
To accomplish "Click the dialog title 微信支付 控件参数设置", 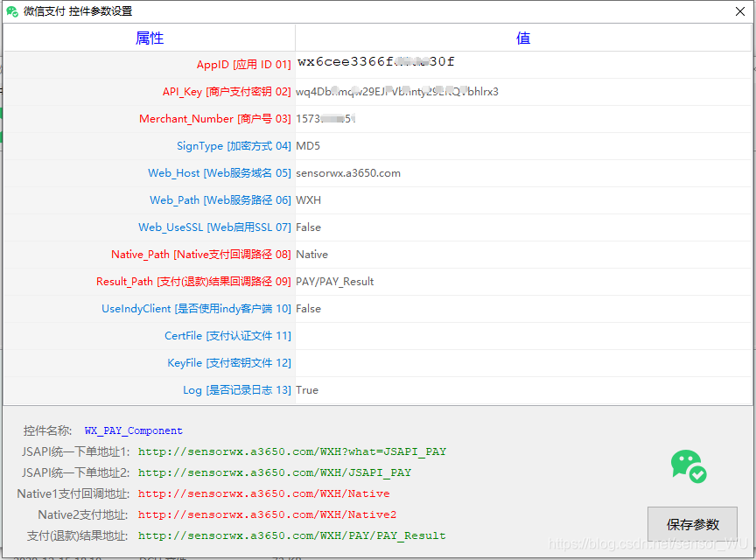I will [x=78, y=11].
